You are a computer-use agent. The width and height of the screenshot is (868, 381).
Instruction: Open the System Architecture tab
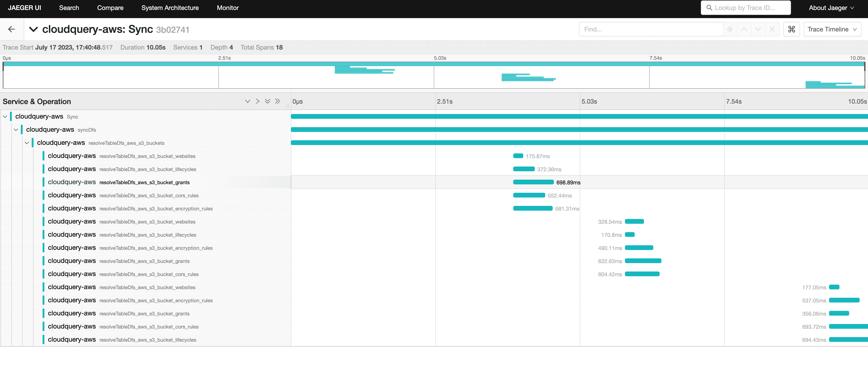(170, 8)
